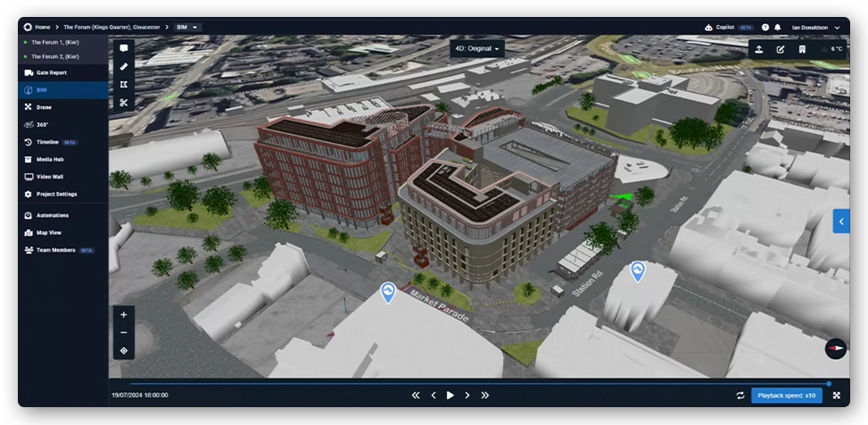
Task: Select The Forum 2, (Kier) camera
Action: coord(63,56)
